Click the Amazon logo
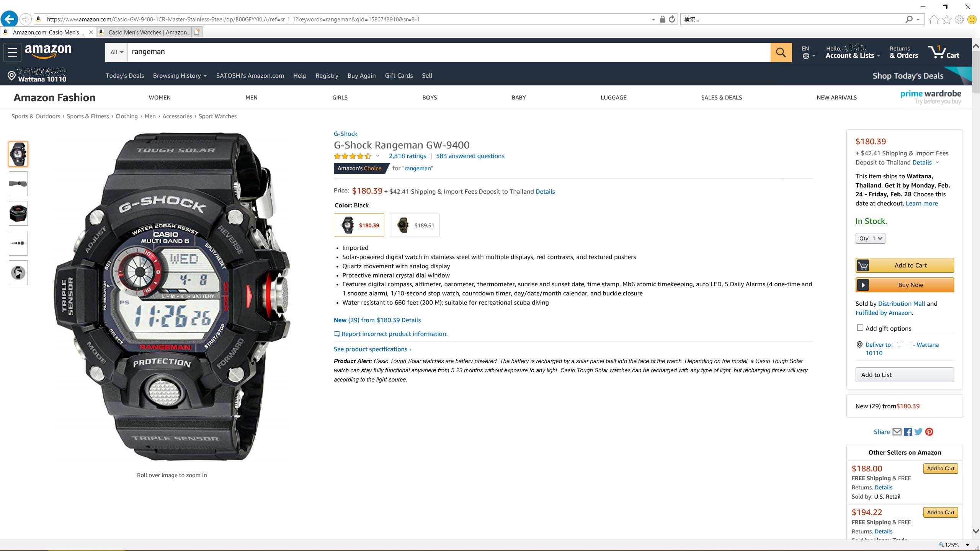 point(48,52)
